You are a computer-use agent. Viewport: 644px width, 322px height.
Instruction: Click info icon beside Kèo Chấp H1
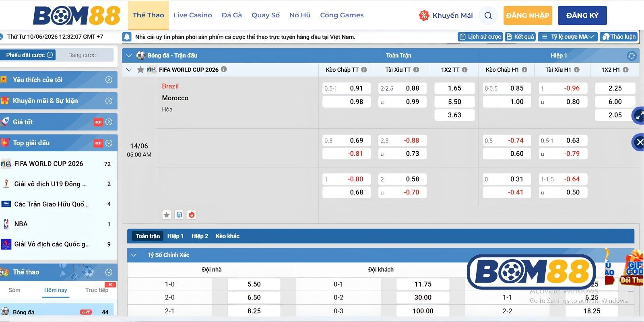(x=524, y=70)
